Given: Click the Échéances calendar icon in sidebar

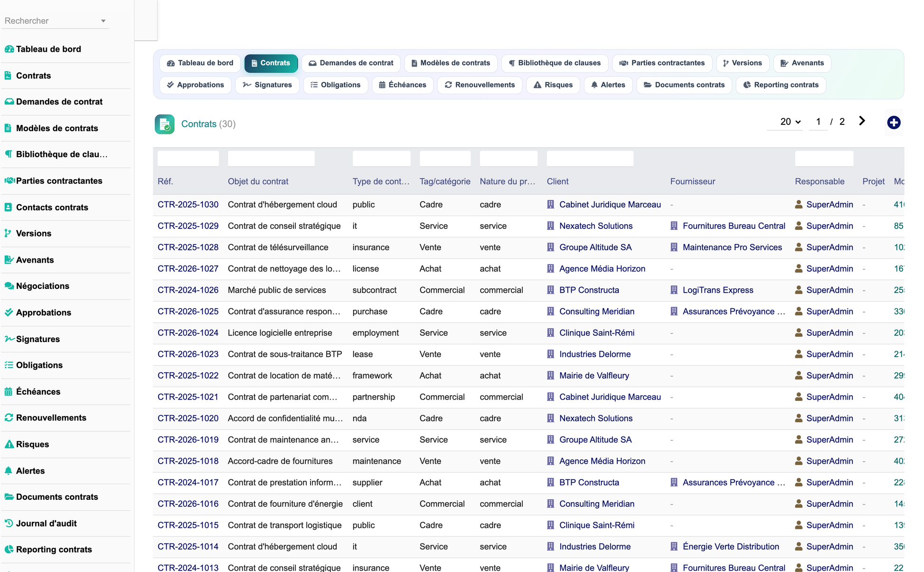Looking at the screenshot, I should pyautogui.click(x=8, y=391).
